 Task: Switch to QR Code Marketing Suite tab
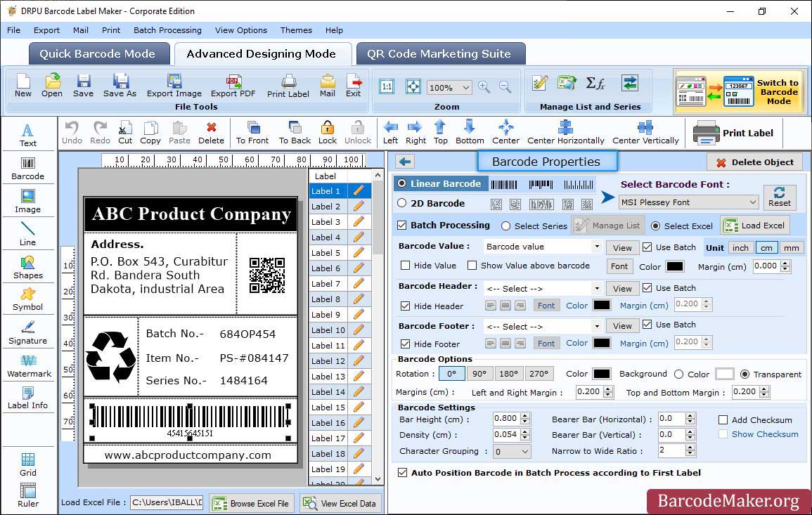[440, 54]
